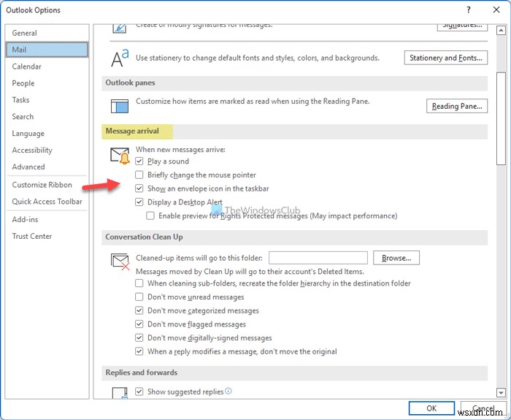Open Customize Ribbon settings
The height and width of the screenshot is (420, 511).
pos(47,185)
